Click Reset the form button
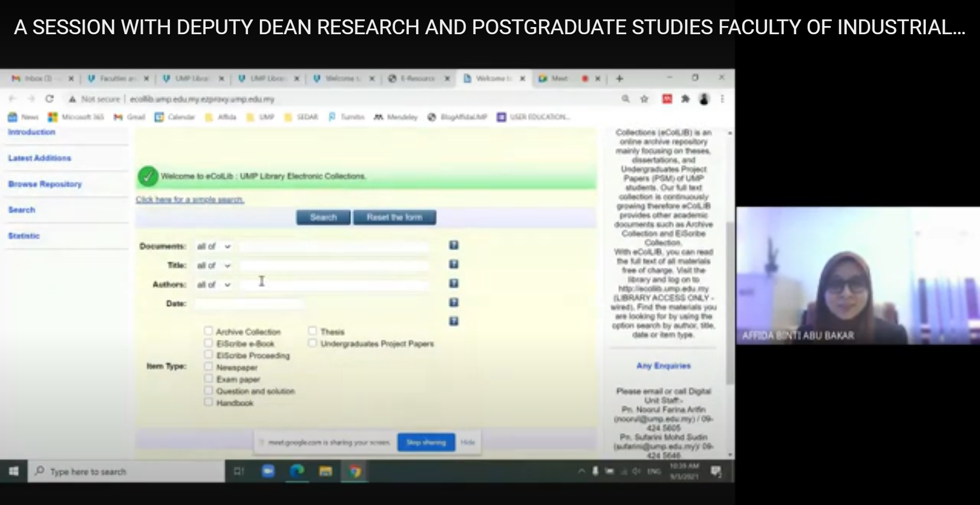 coord(395,217)
